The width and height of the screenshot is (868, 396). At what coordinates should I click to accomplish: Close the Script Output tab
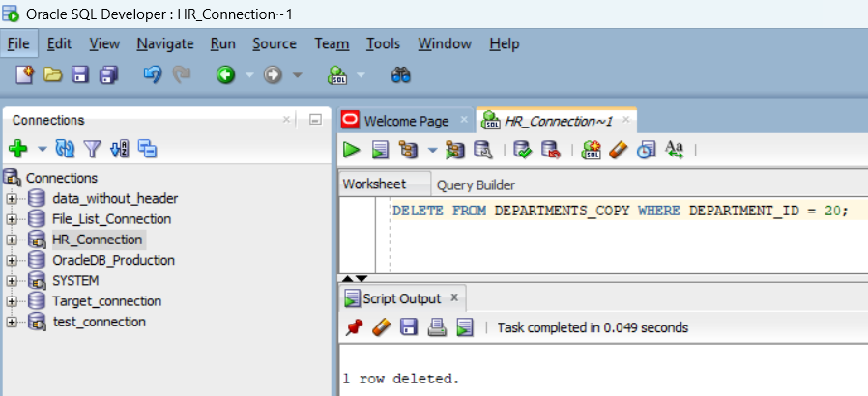[x=454, y=298]
